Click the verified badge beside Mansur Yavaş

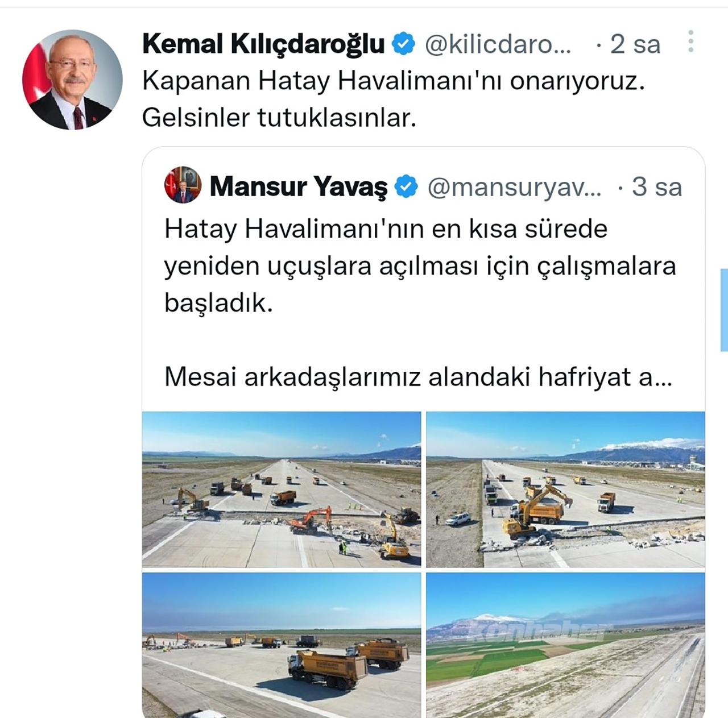pyautogui.click(x=406, y=186)
